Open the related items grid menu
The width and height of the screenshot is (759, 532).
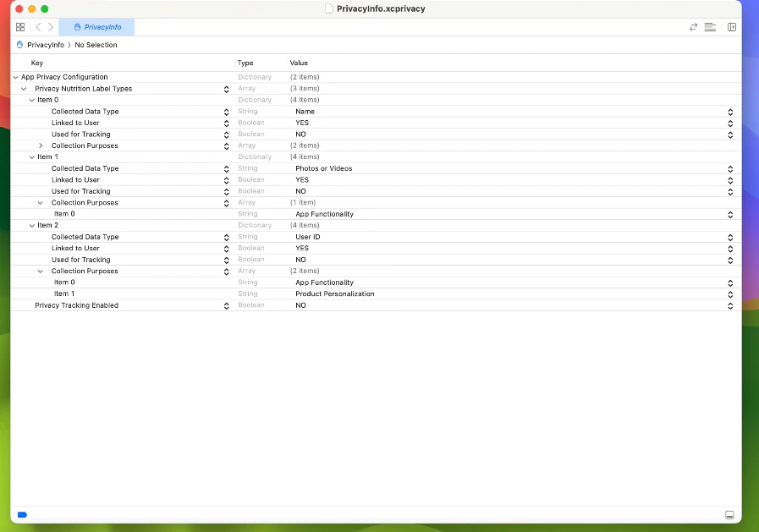(20, 27)
